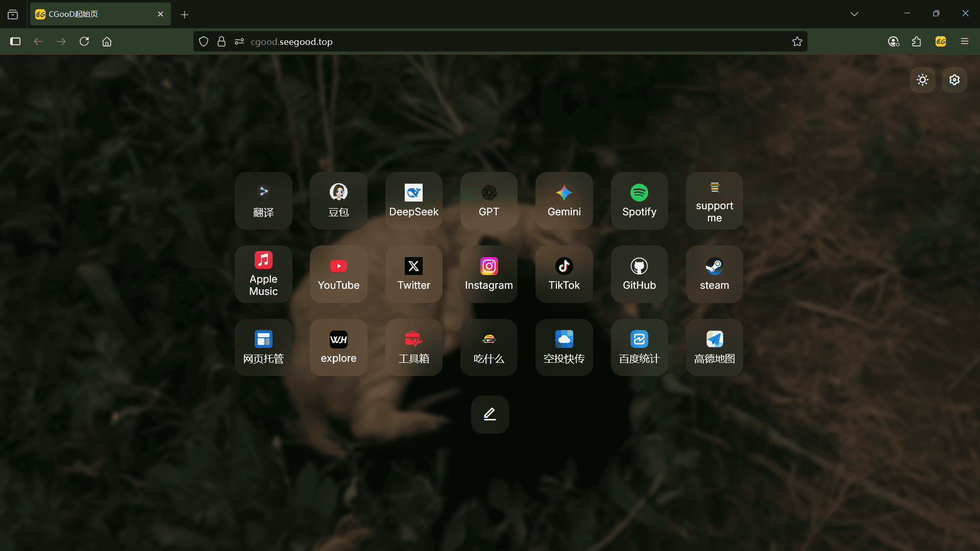Open the 百度统计 analytics shortcut
Image resolution: width=980 pixels, height=551 pixels.
(x=640, y=347)
